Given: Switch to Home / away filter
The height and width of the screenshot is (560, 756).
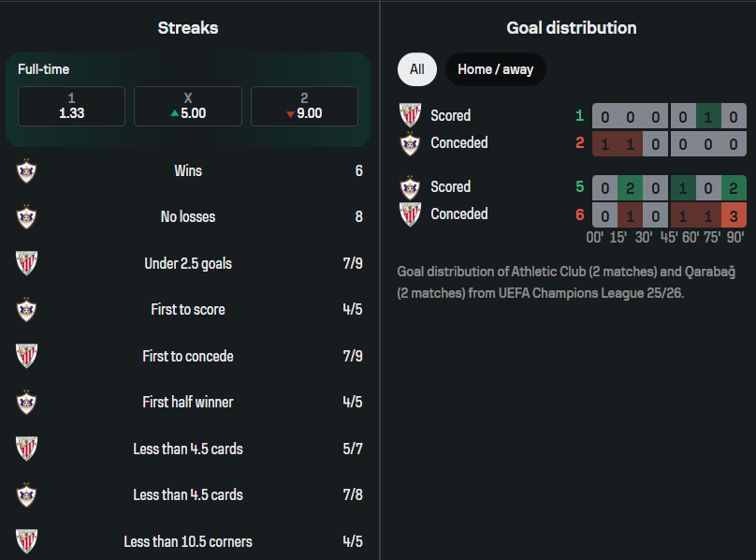Looking at the screenshot, I should pos(495,69).
